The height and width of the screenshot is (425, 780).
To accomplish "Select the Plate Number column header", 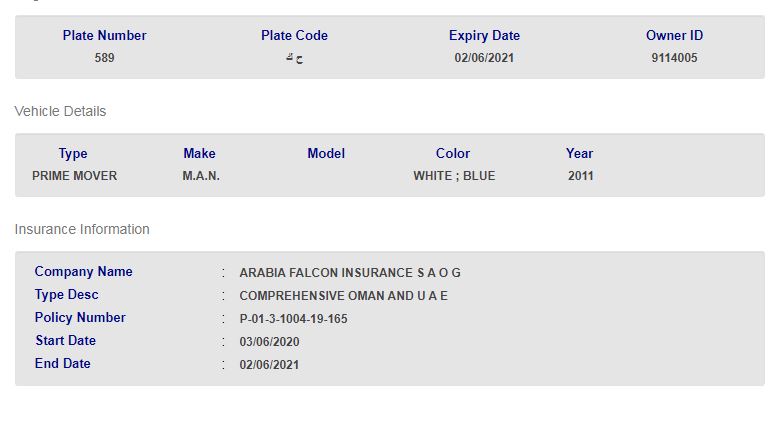I will pyautogui.click(x=104, y=36).
